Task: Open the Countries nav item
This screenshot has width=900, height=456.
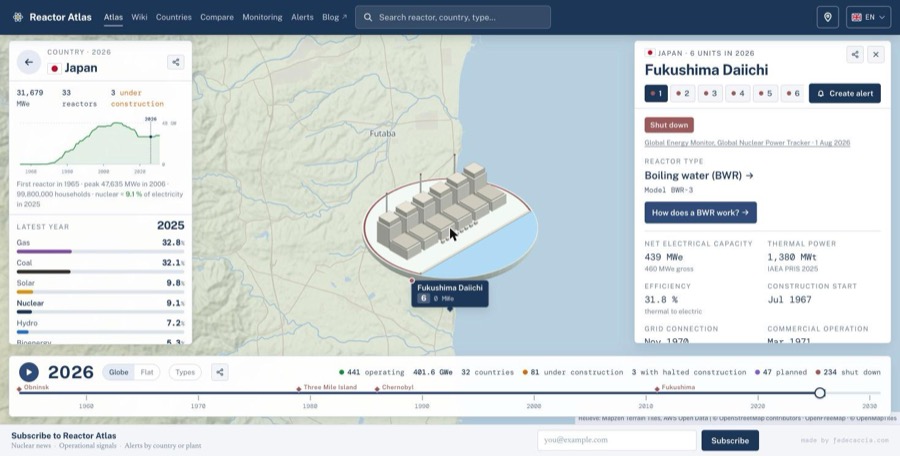Action: click(174, 17)
